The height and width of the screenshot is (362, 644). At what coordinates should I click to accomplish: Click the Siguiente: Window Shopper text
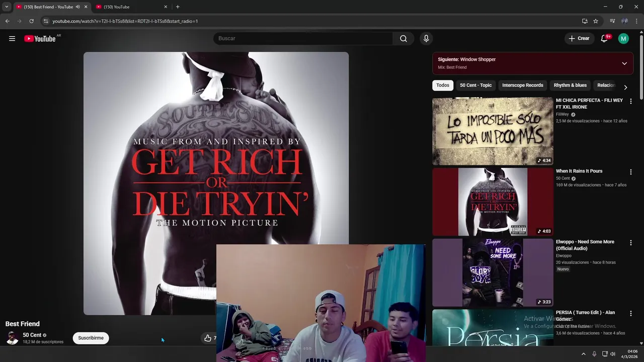coord(467,59)
